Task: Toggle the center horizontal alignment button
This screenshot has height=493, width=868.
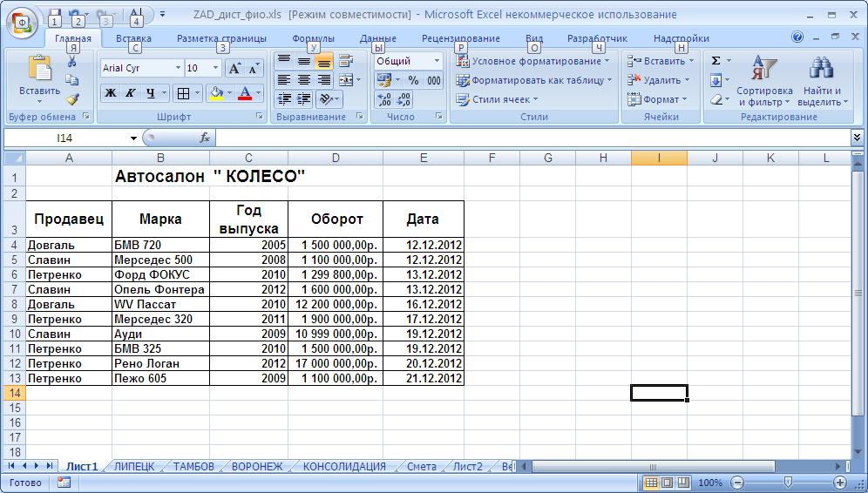Action: [303, 80]
